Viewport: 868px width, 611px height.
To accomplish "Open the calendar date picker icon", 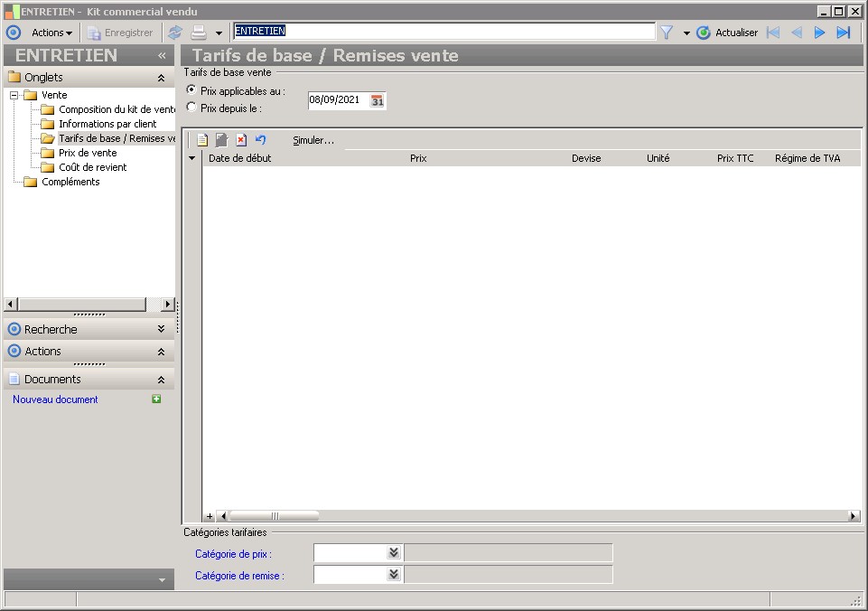I will point(377,101).
